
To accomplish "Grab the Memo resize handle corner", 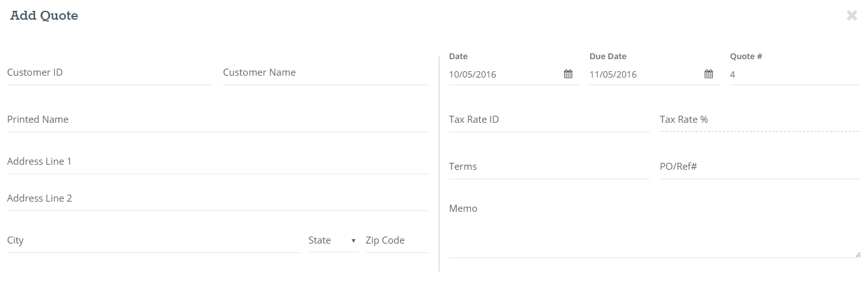I will point(858,254).
